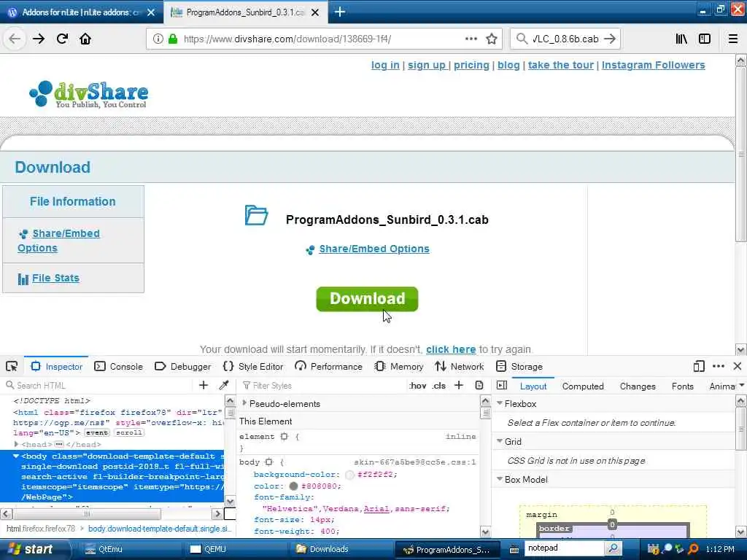Switch to the Debugger tab
Screen dimensions: 747x560
click(x=183, y=366)
